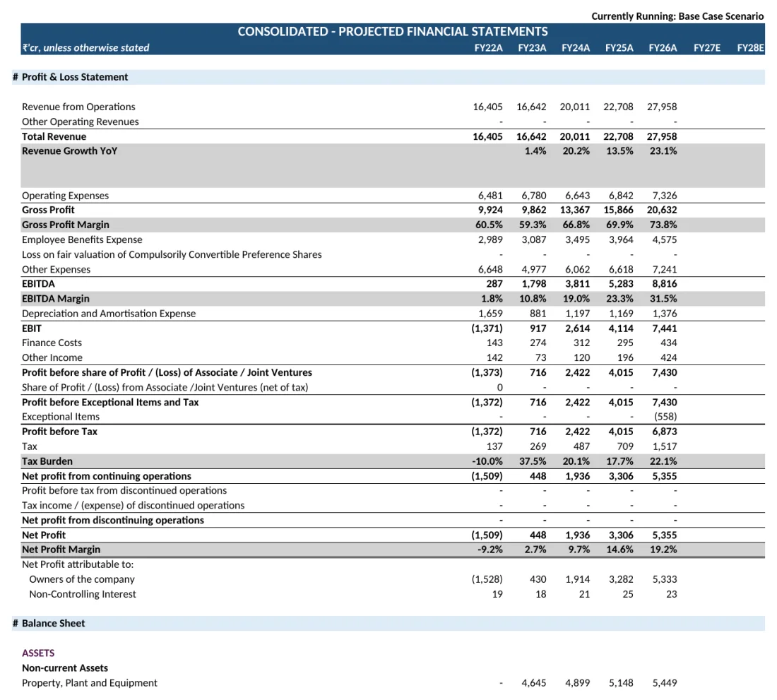
Task: Select the FY23A Revenue Growth value 1.4%
Action: click(x=535, y=151)
